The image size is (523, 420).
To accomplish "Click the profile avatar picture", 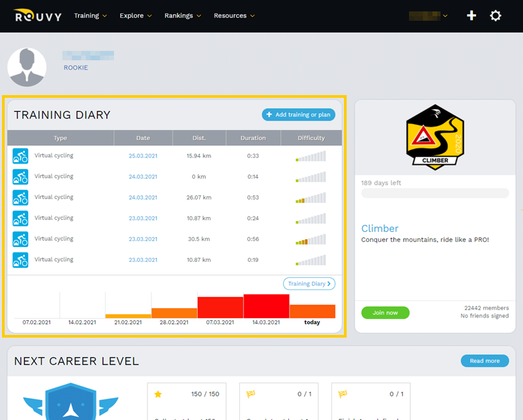I will pyautogui.click(x=27, y=67).
